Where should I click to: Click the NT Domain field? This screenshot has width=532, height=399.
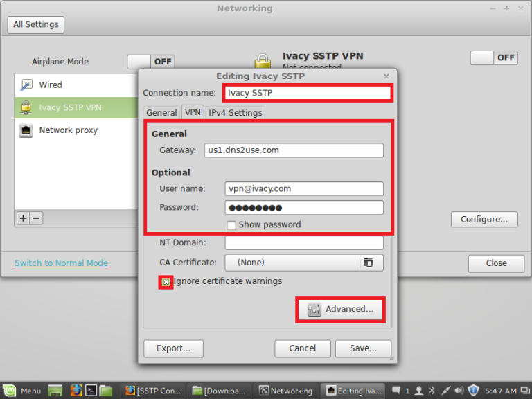point(304,243)
